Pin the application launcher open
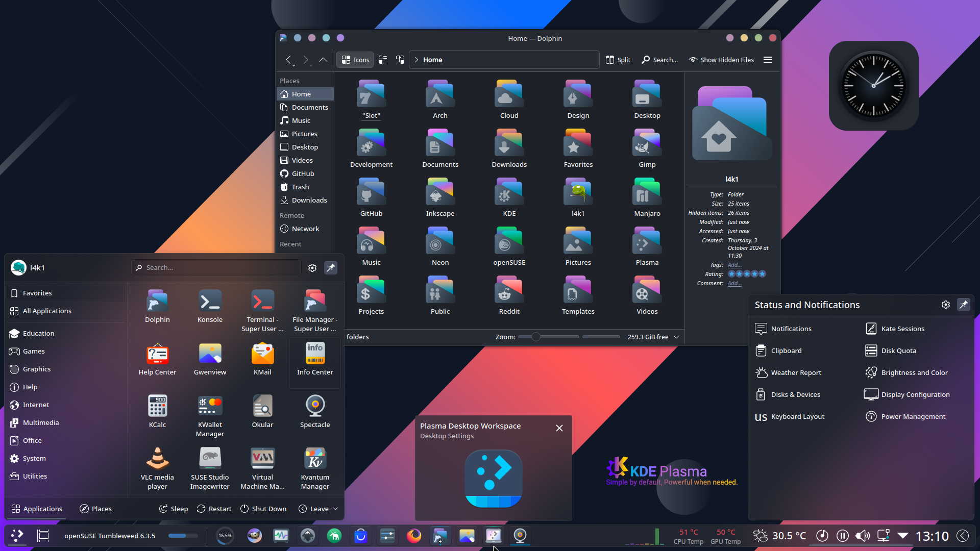 pos(331,267)
